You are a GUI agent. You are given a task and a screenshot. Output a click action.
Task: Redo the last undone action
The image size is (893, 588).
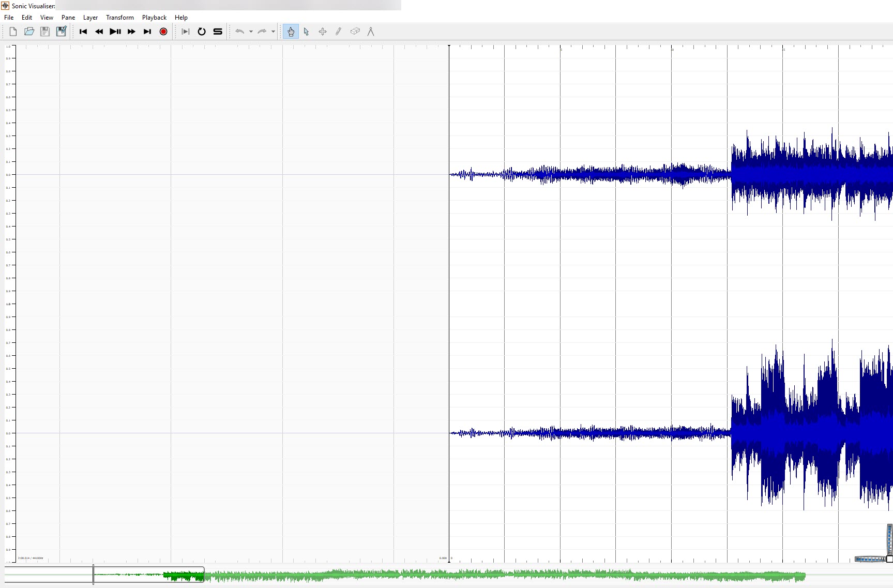[x=262, y=32]
